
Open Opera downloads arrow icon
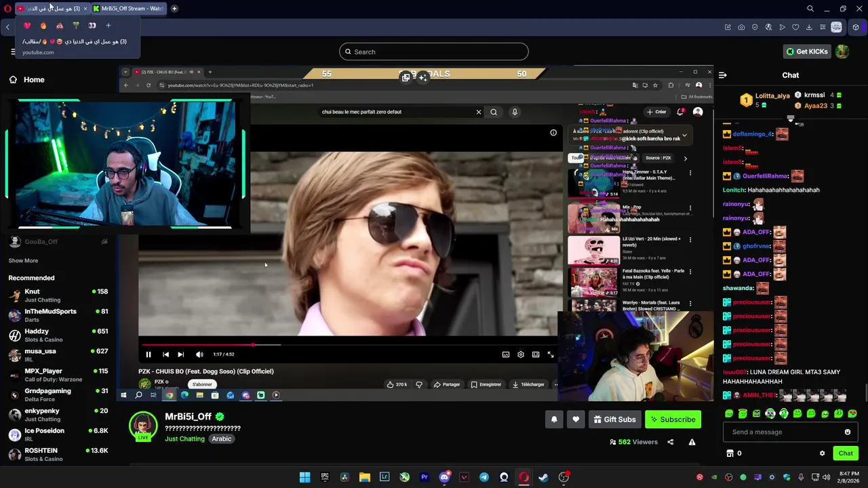tap(809, 27)
